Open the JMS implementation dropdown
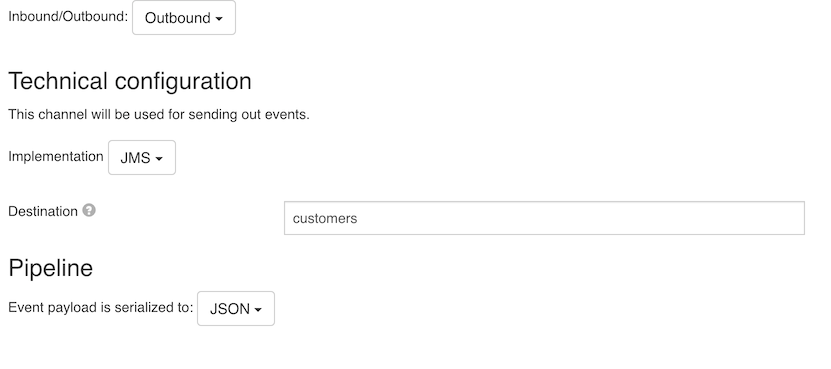Screen dimensions: 831x369 (x=142, y=157)
